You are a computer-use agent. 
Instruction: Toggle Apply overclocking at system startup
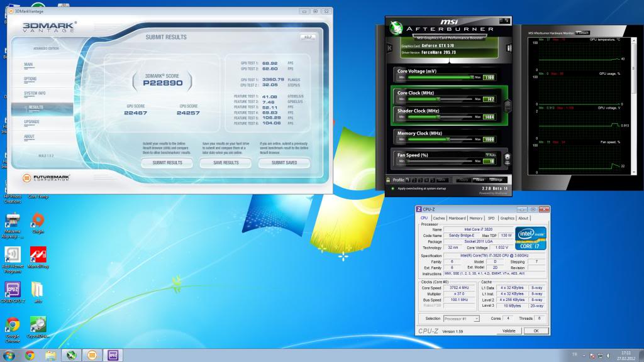[392, 189]
